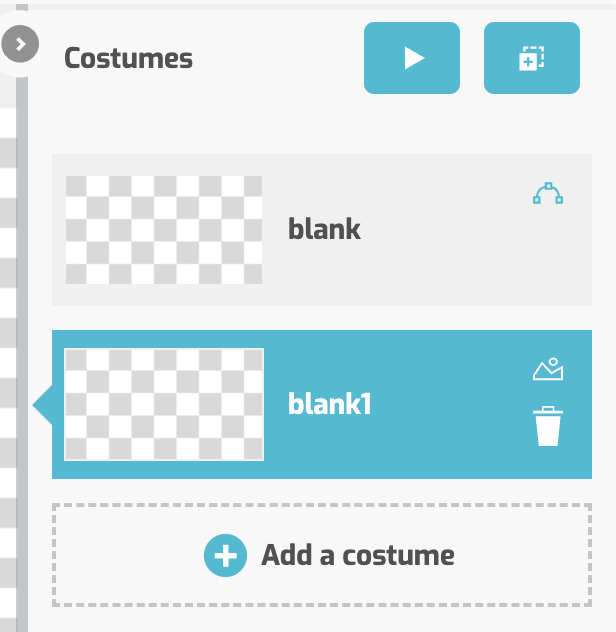Play the costume animation preview
This screenshot has width=616, height=632.
click(412, 58)
